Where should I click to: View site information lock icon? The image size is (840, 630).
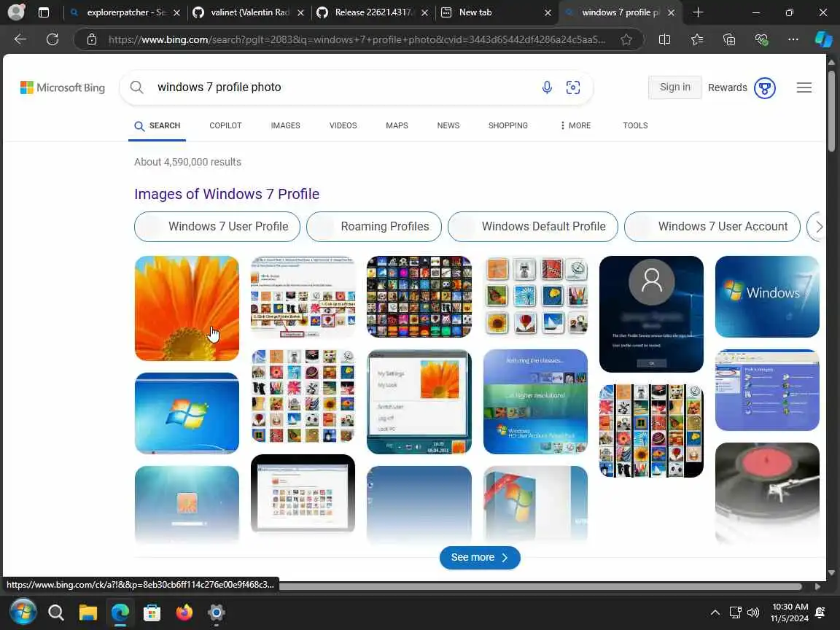[x=92, y=39]
